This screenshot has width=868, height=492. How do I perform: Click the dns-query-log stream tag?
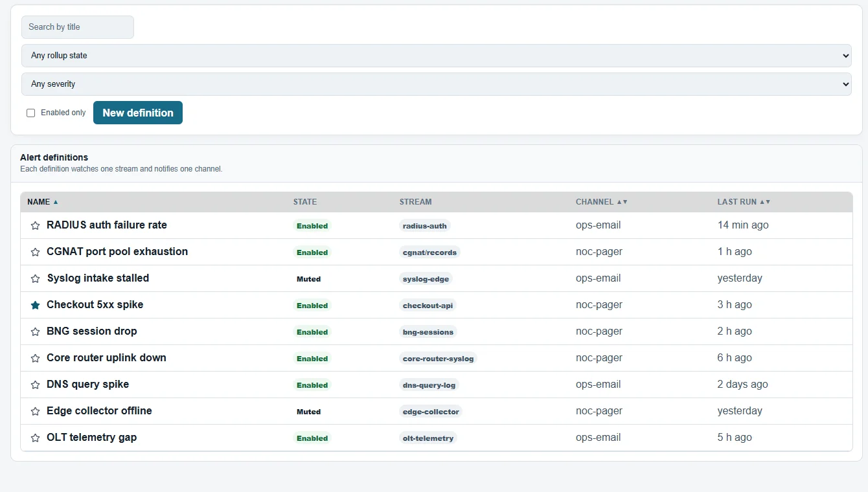(429, 385)
